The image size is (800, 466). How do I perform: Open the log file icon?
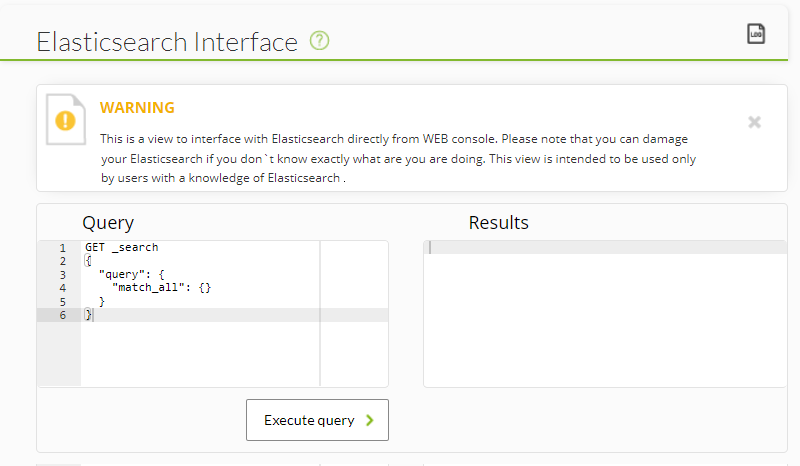(x=756, y=34)
